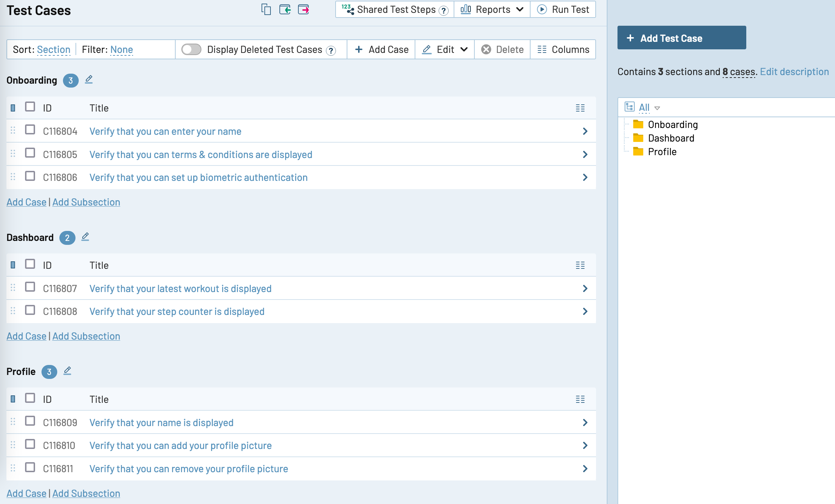
Task: Click the Shared Test Steps help icon
Action: pyautogui.click(x=444, y=10)
